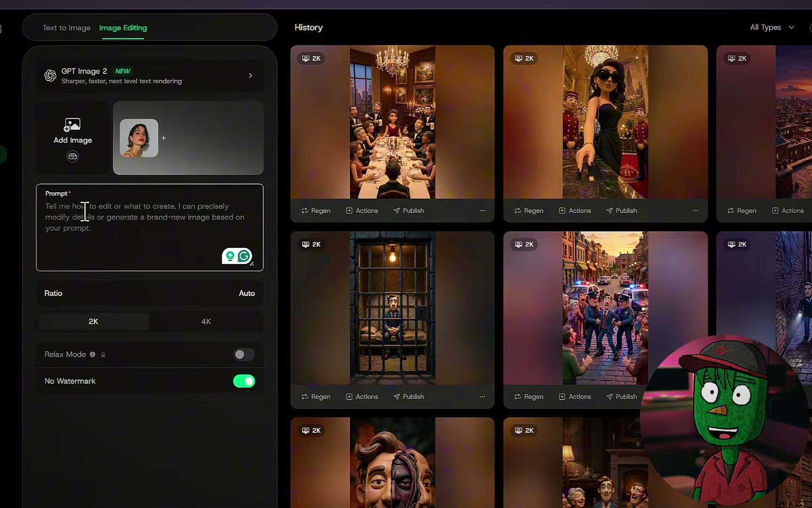Click the lock icon next to Relax Mode
This screenshot has height=508, width=812.
[x=103, y=355]
